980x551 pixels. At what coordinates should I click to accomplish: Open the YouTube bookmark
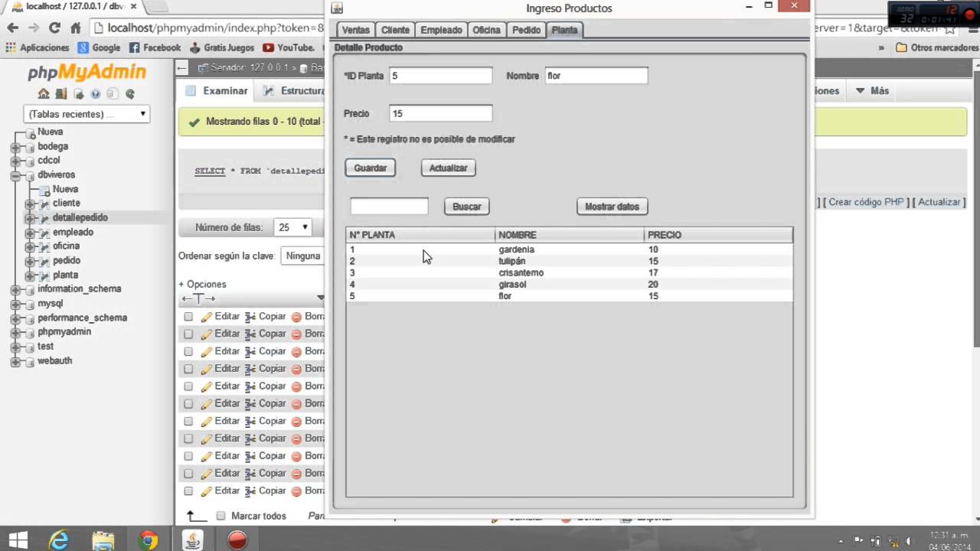(x=289, y=47)
